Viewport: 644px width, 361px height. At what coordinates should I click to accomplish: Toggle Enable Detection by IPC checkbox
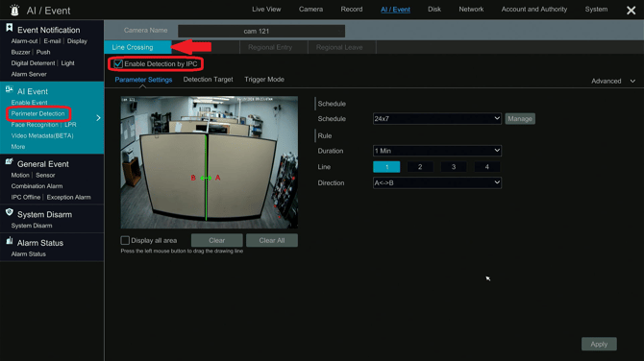pyautogui.click(x=118, y=64)
